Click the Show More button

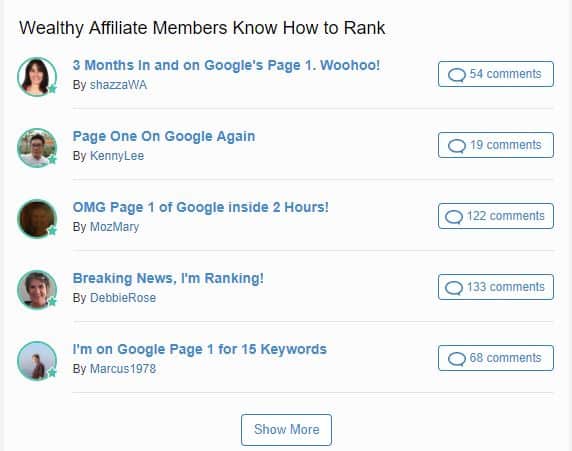(286, 430)
